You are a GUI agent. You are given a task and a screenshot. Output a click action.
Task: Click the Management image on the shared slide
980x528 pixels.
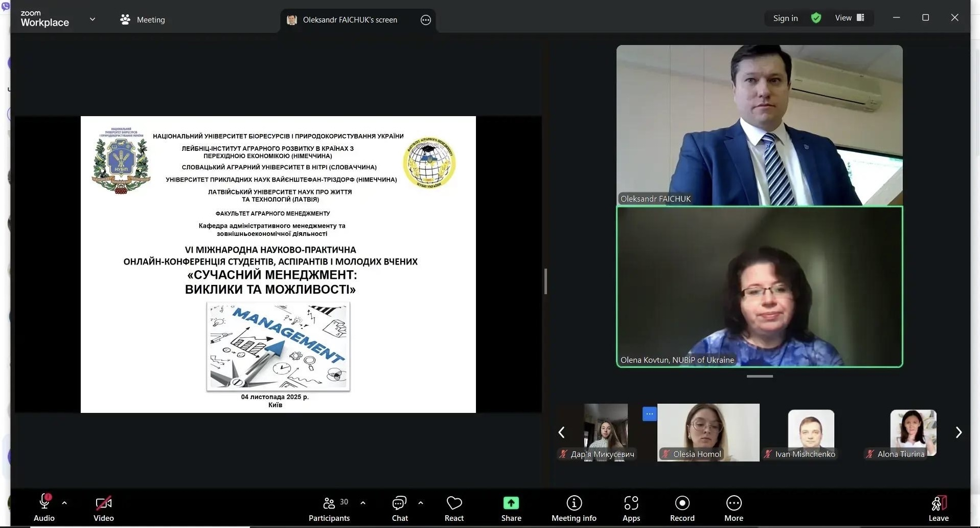point(278,346)
